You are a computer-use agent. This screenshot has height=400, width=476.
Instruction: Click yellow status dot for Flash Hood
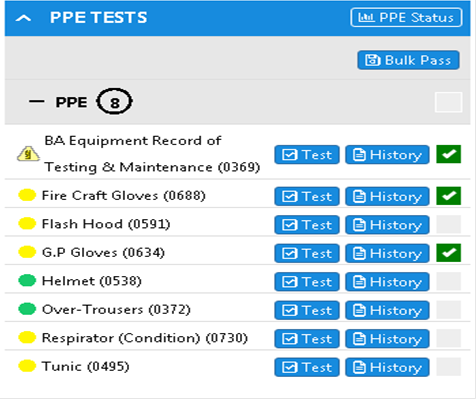pyautogui.click(x=27, y=224)
